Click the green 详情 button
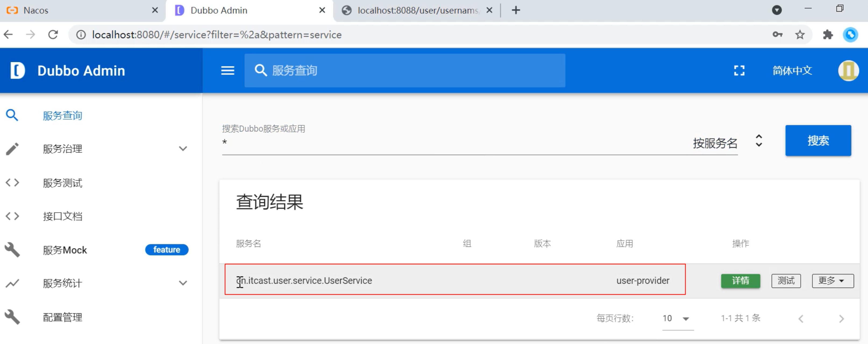The height and width of the screenshot is (344, 868). tap(740, 280)
